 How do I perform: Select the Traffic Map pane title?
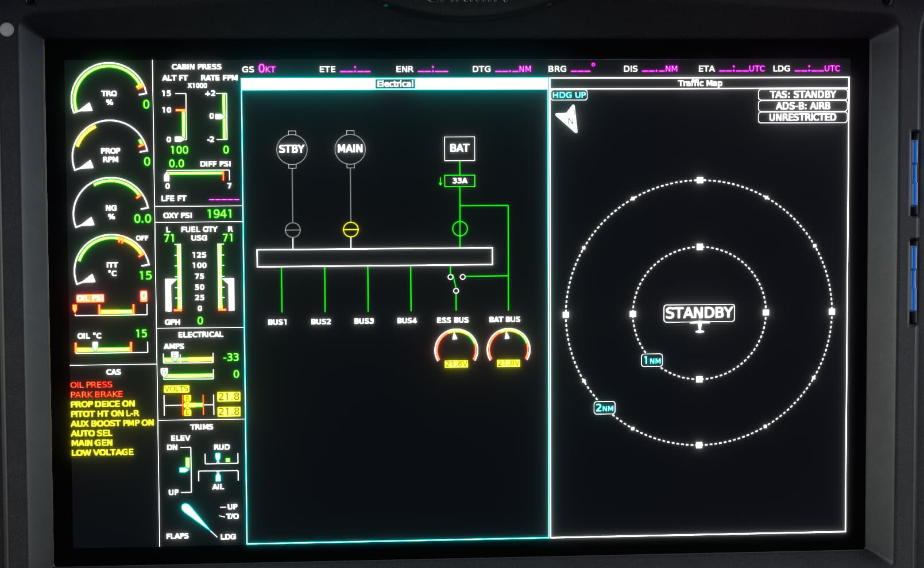click(699, 83)
